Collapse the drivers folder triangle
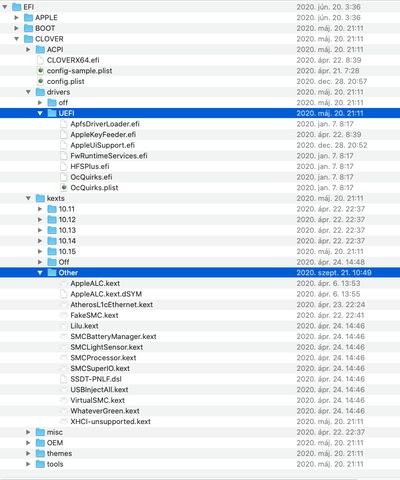Image resolution: width=400 pixels, height=480 pixels. [x=28, y=92]
